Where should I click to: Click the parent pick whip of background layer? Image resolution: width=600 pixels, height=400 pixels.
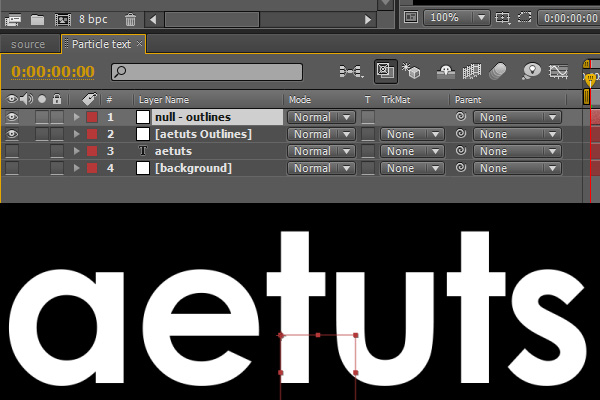(x=461, y=167)
